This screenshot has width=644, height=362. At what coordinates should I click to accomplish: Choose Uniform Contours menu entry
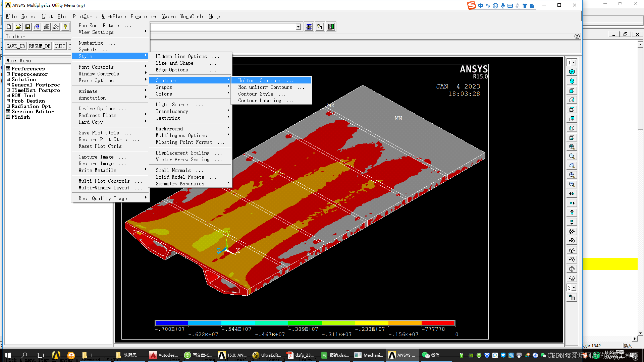tap(260, 80)
